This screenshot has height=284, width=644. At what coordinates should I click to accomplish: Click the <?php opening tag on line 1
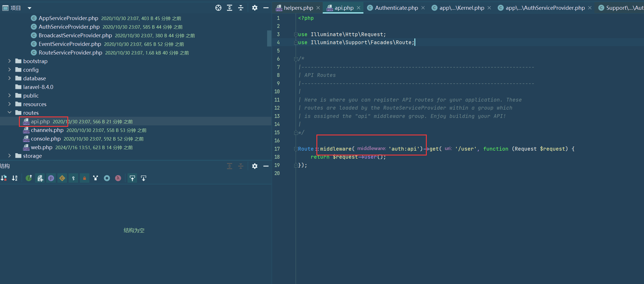coord(306,18)
